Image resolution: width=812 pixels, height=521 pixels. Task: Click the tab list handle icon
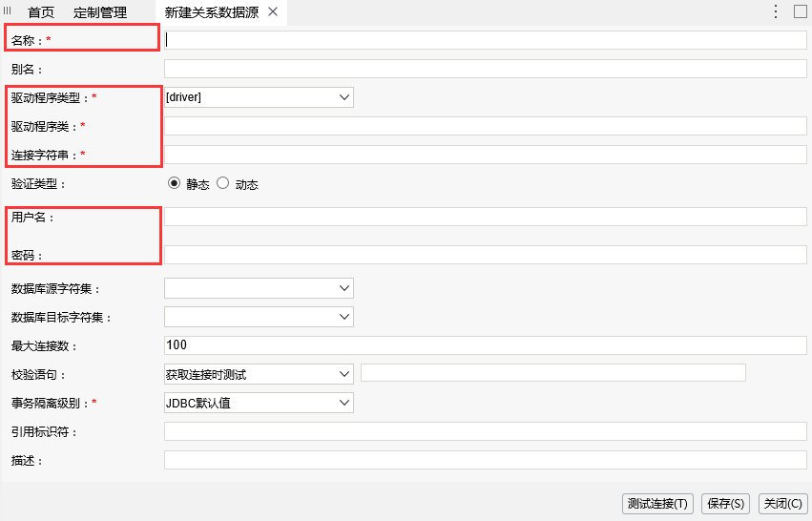8,10
